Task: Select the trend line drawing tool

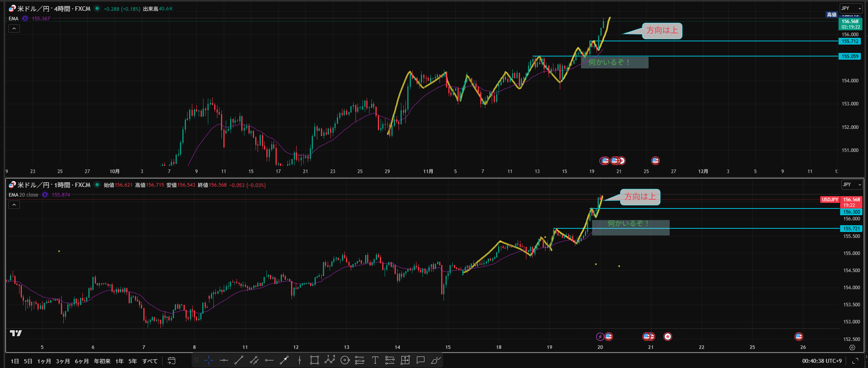Action: point(239,360)
